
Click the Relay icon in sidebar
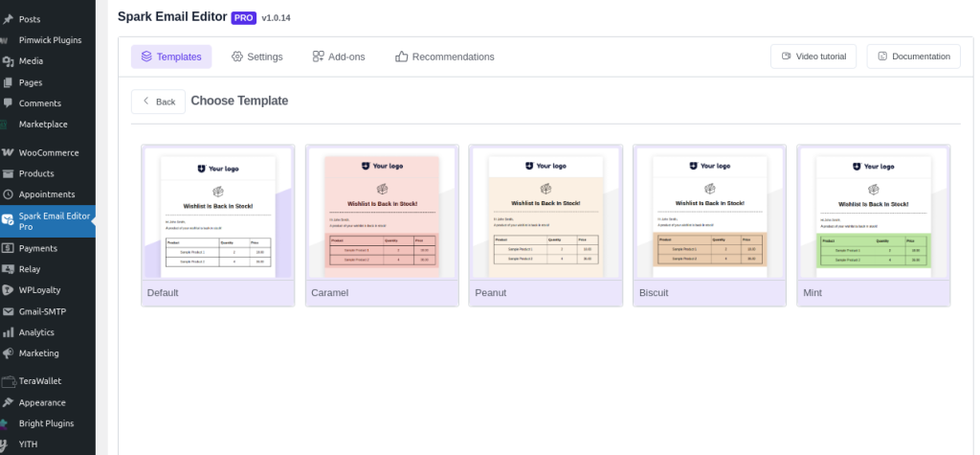click(x=8, y=269)
